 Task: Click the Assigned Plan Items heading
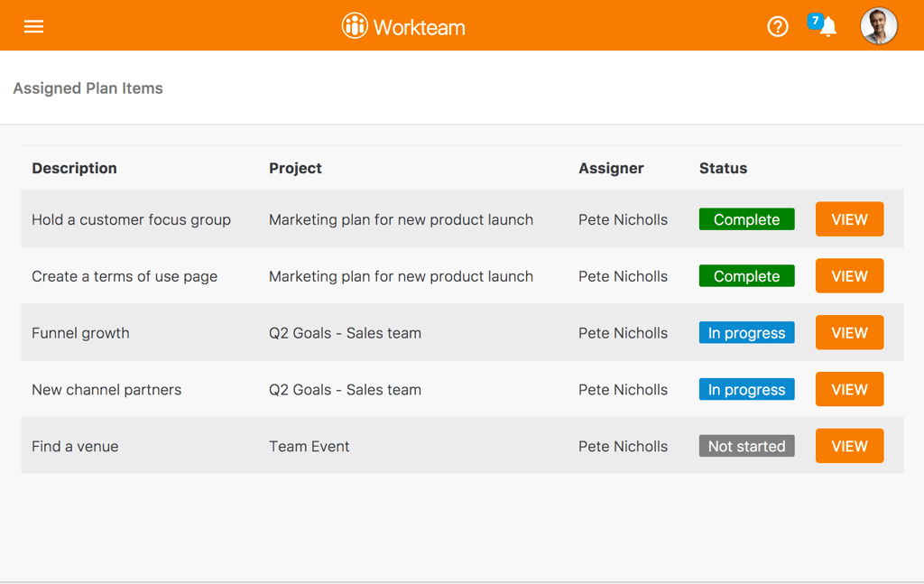point(88,88)
